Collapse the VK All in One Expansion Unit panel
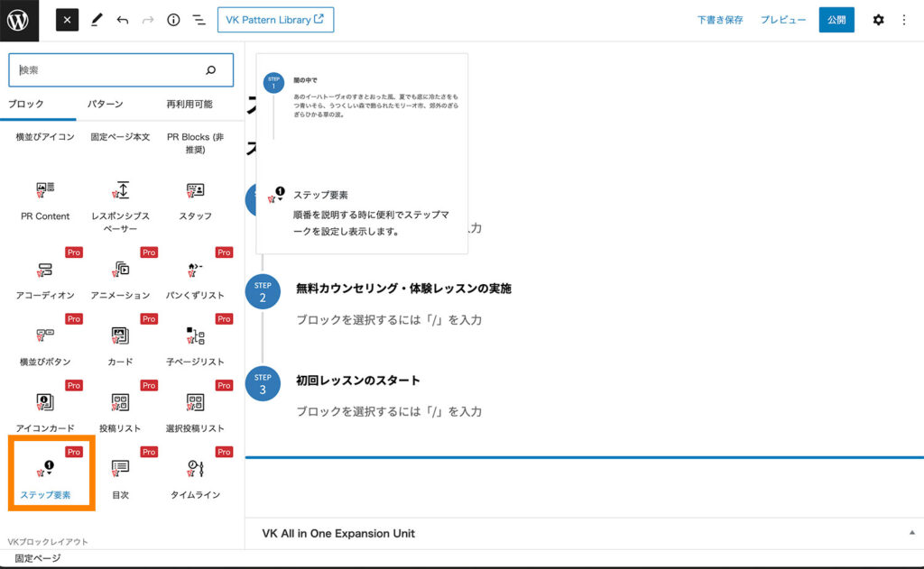This screenshot has width=924, height=569. tap(910, 533)
